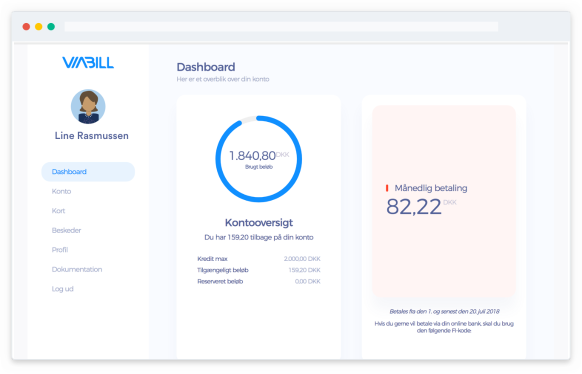Click the browser address bar

281,26
